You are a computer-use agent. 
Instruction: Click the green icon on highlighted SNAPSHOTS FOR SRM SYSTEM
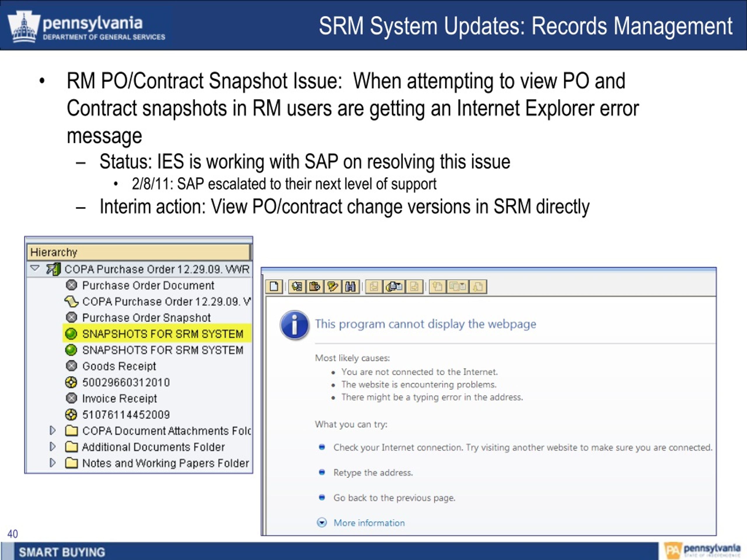tap(71, 334)
